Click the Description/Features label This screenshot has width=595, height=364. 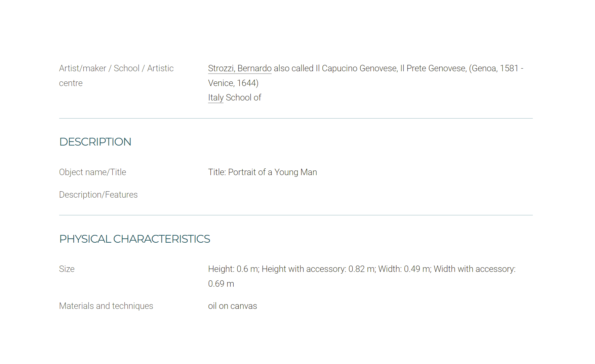(x=98, y=195)
